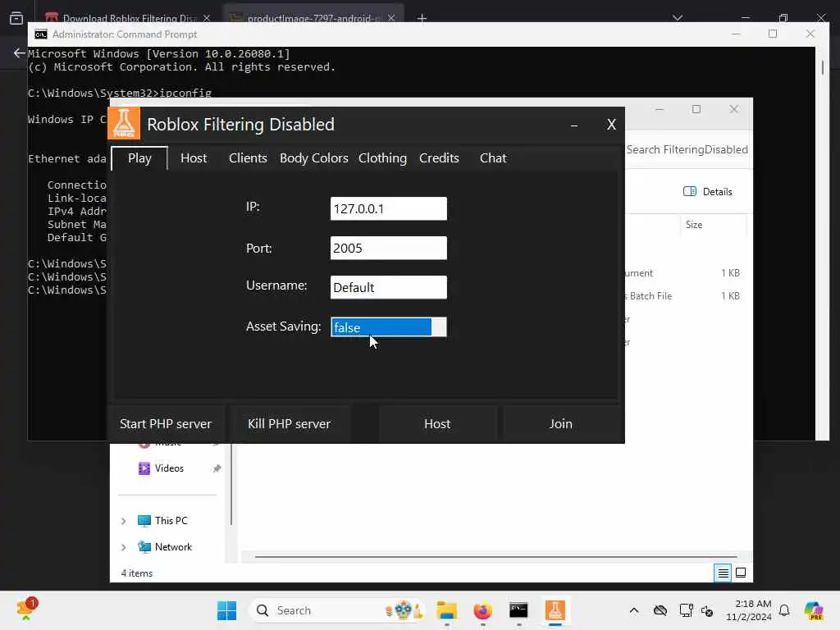Unpin Videos using pin icon
Image resolution: width=840 pixels, height=630 pixels.
[x=217, y=468]
